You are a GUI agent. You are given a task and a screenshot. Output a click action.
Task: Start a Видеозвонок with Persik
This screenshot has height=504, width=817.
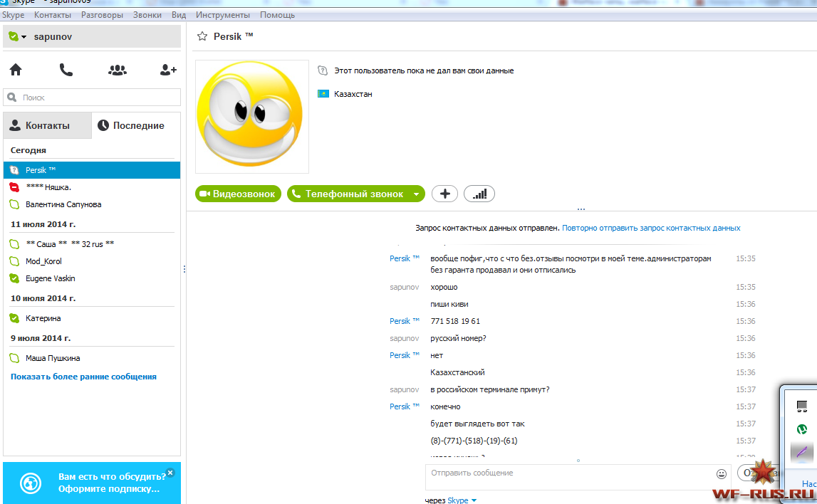(x=237, y=194)
